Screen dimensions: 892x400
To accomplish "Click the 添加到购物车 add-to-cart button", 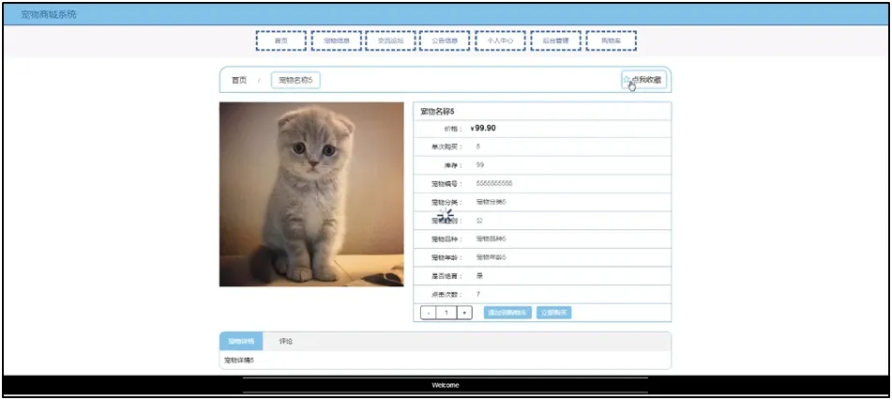I will click(507, 313).
